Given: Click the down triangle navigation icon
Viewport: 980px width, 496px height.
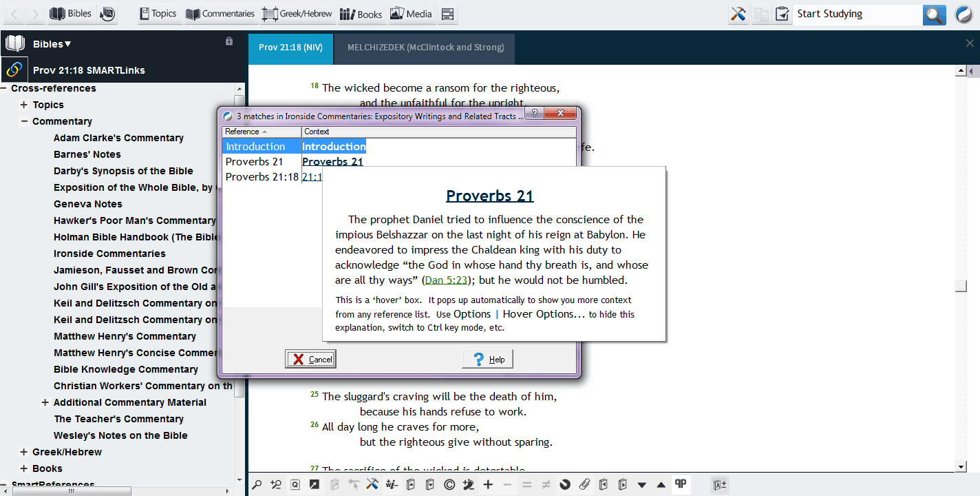Looking at the screenshot, I should (x=642, y=485).
